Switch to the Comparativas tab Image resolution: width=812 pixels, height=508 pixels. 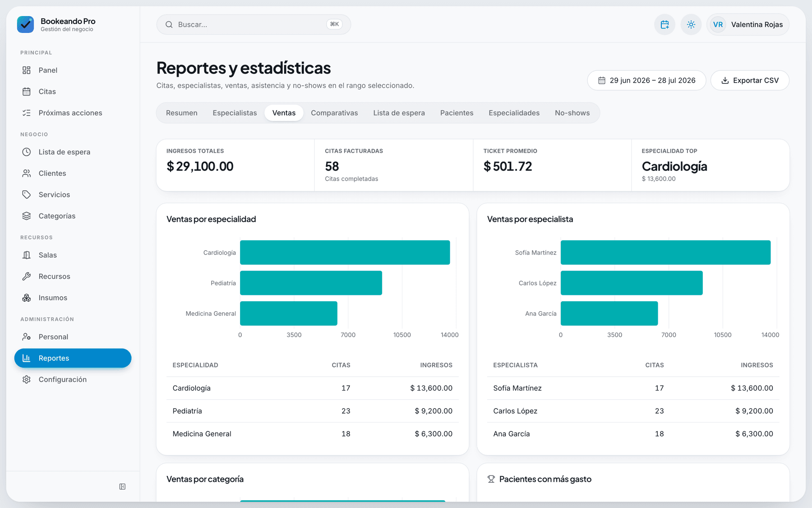pos(334,113)
